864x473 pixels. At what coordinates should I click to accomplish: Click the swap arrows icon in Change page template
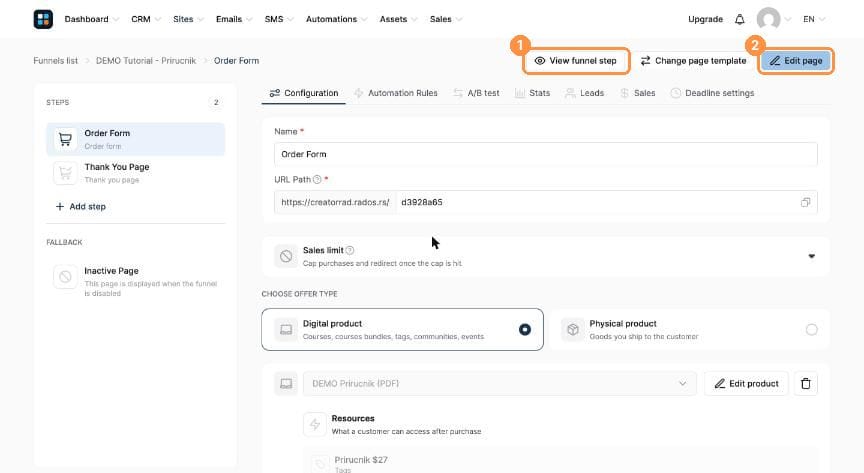click(645, 61)
